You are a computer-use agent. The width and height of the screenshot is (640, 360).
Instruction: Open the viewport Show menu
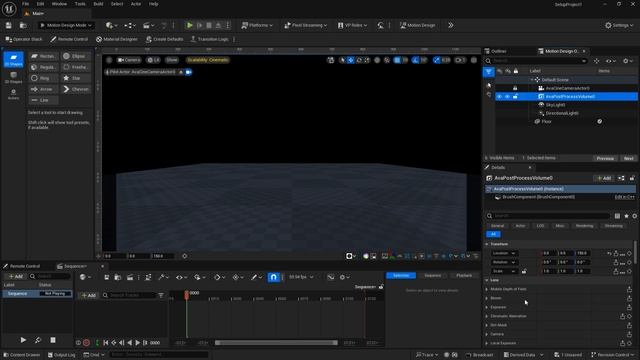[172, 60]
